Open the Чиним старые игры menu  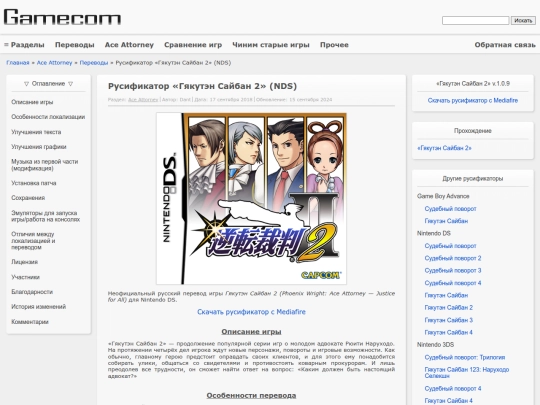(271, 45)
